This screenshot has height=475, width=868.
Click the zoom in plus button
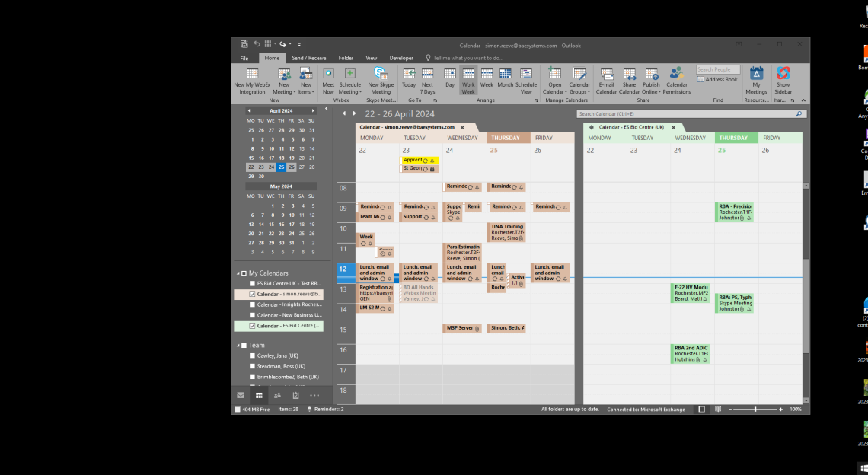pyautogui.click(x=780, y=410)
